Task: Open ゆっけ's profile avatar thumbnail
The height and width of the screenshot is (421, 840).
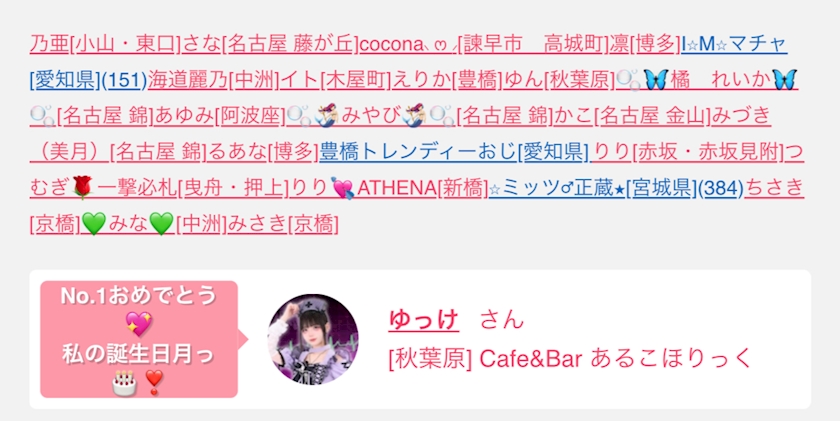Action: click(313, 339)
